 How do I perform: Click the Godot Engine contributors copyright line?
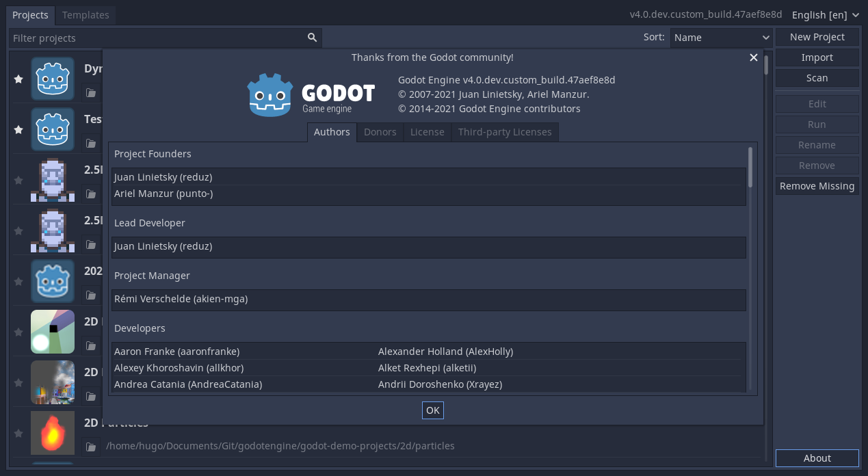[489, 109]
